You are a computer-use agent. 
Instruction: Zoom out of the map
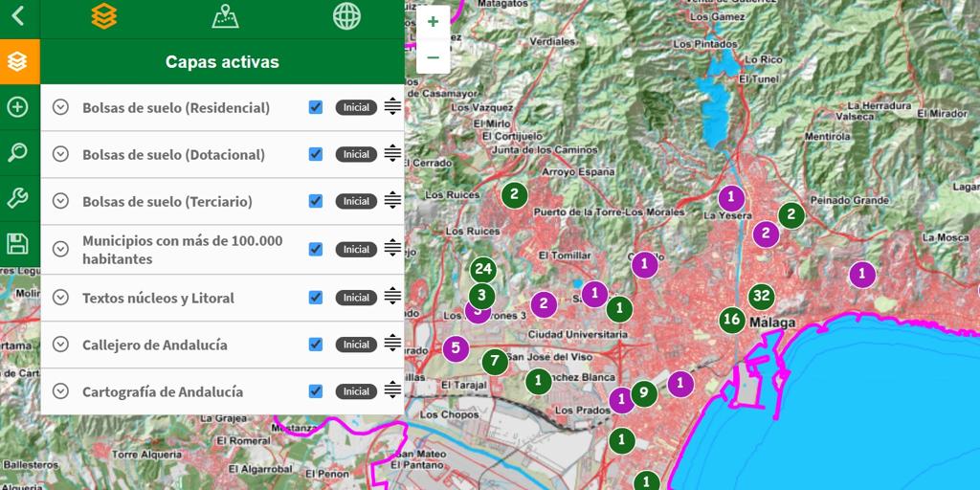click(433, 57)
